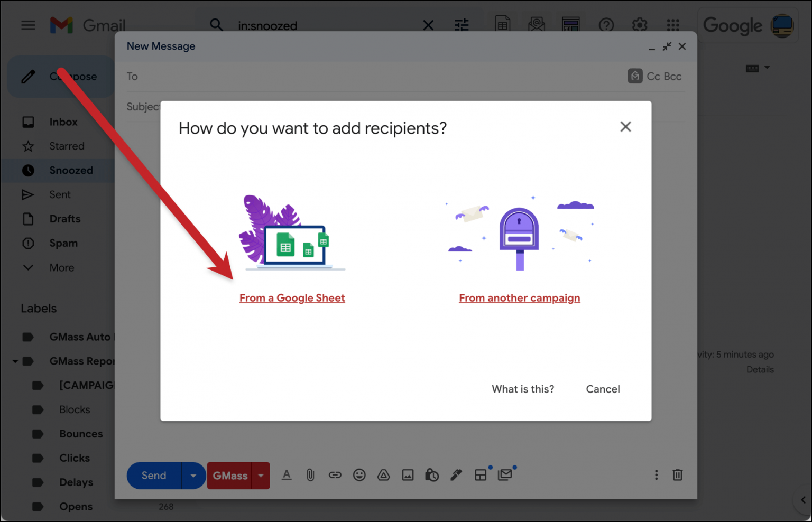
Task: Open the Opens label
Action: point(76,507)
